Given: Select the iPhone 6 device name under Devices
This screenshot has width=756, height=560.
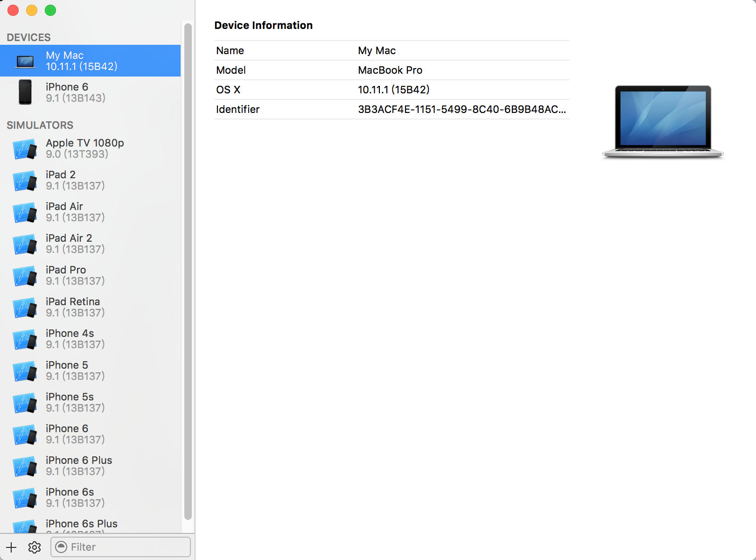Looking at the screenshot, I should [x=67, y=87].
